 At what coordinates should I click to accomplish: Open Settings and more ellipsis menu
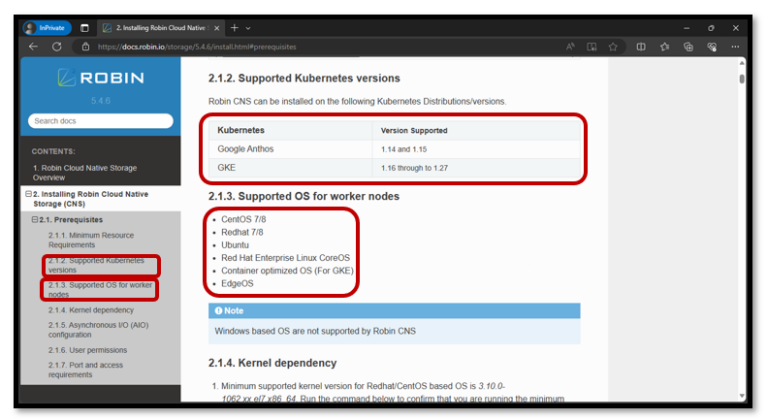735,47
